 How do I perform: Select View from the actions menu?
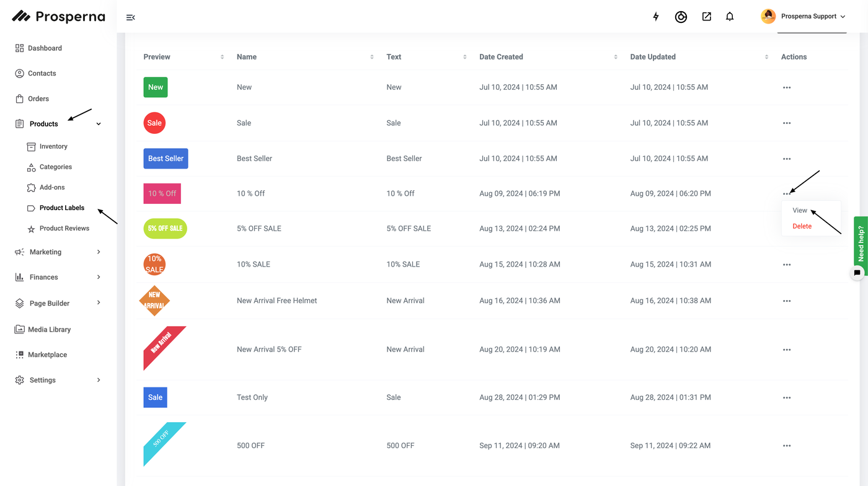click(x=800, y=211)
